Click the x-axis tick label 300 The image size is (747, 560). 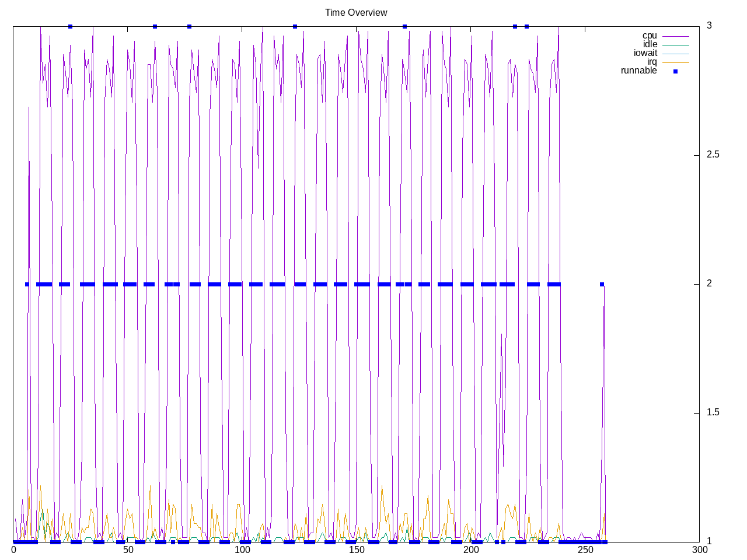[x=699, y=550]
